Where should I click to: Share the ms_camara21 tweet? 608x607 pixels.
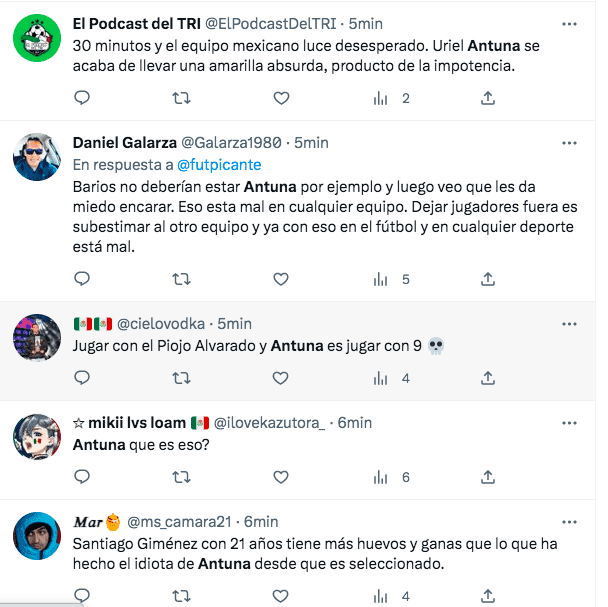pos(487,597)
